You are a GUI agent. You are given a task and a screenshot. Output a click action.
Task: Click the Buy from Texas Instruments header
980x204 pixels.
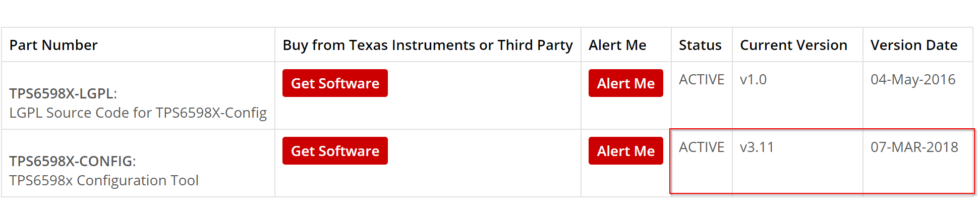pyautogui.click(x=427, y=45)
